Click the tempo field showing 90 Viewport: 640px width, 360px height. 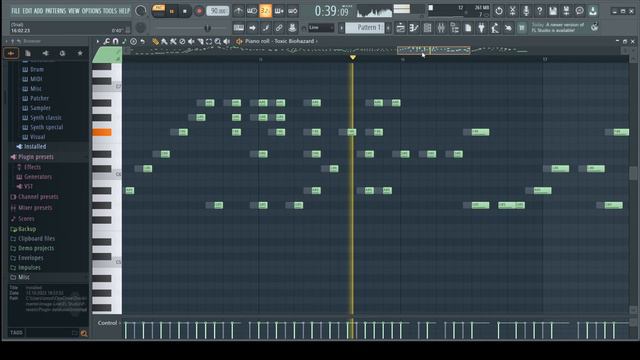(x=218, y=11)
